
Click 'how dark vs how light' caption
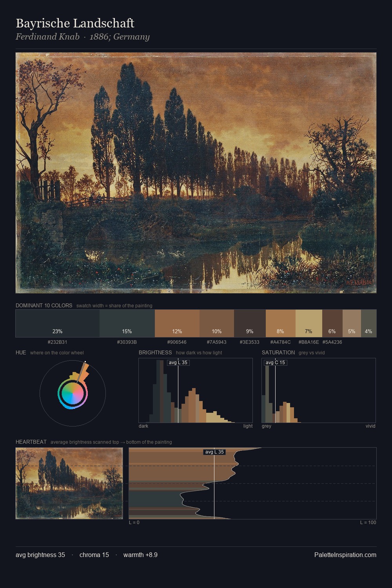[x=199, y=353]
